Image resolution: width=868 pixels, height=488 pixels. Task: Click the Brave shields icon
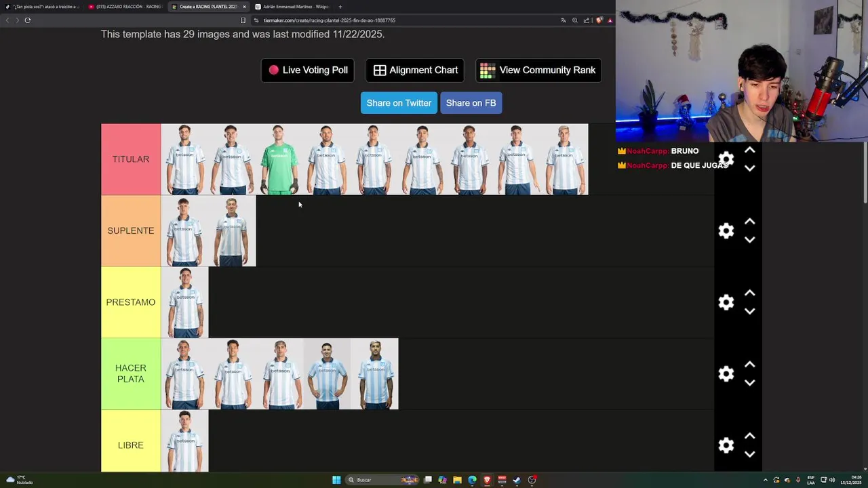tap(599, 20)
